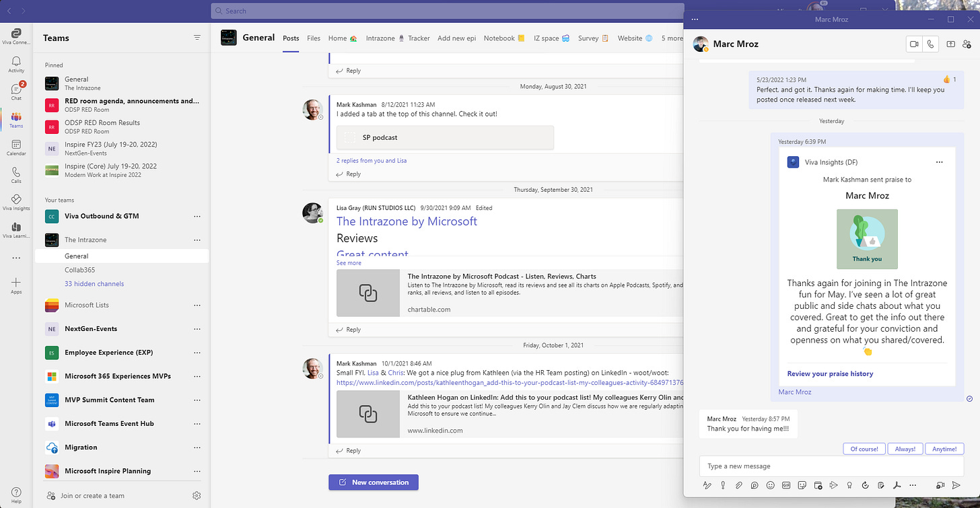Open Calendar in the left rail
Screen dimensions: 980x508
click(x=16, y=147)
